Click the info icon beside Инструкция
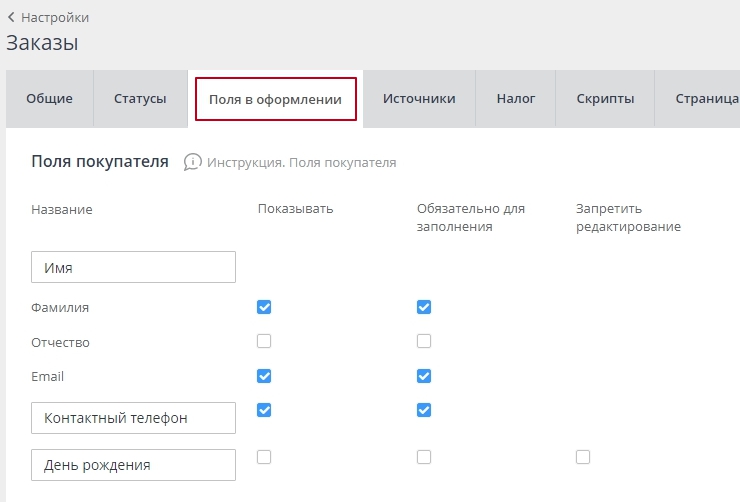740x502 pixels. tap(193, 162)
